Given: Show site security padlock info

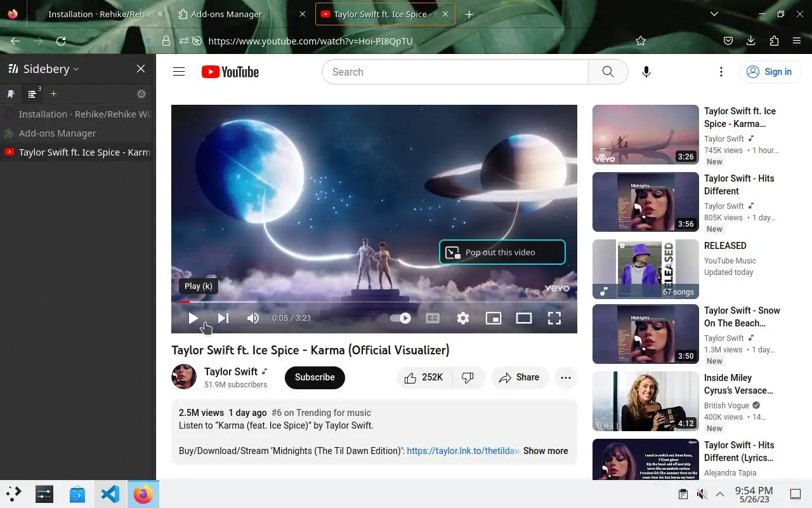Looking at the screenshot, I should [x=166, y=41].
